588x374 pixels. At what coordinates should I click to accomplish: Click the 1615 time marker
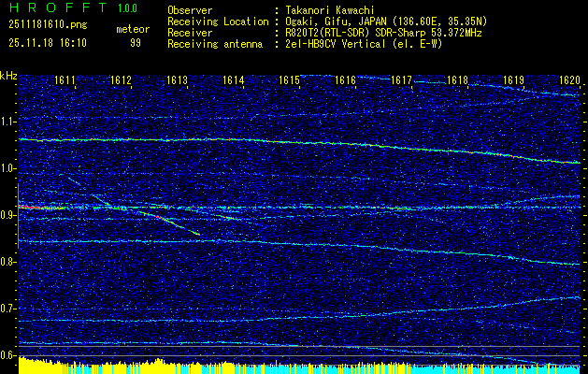[290, 81]
